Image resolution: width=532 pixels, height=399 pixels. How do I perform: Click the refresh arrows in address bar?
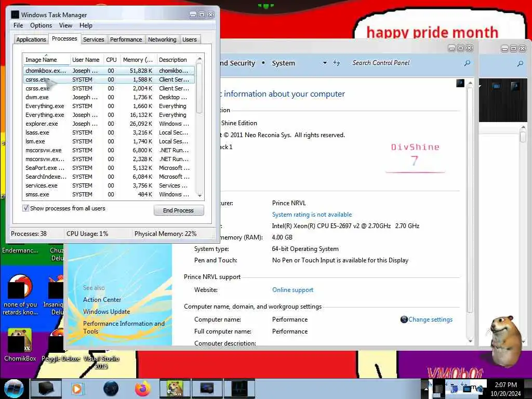tap(336, 63)
